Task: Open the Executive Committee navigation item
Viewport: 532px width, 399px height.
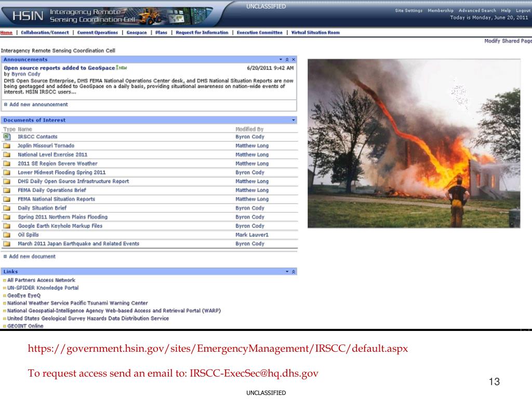Action: click(260, 33)
